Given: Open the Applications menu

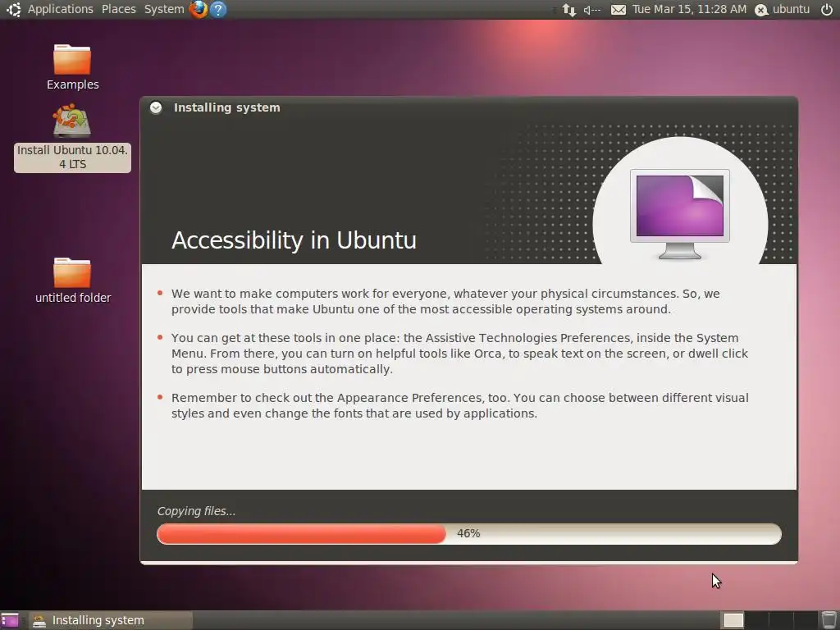Looking at the screenshot, I should click(x=60, y=9).
